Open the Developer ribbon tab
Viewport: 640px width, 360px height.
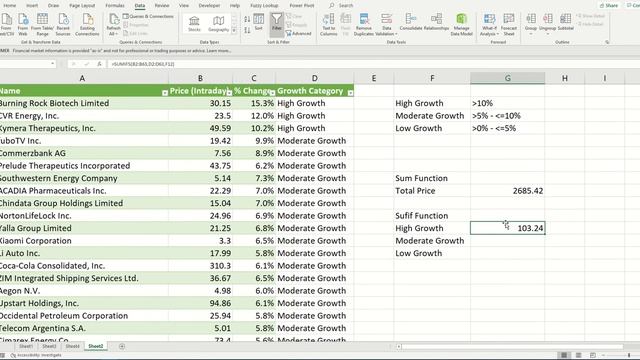click(209, 5)
